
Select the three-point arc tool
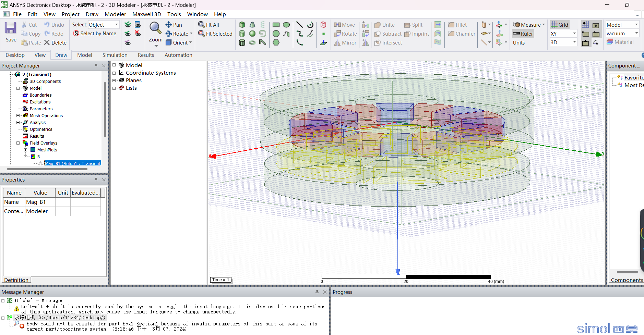299,42
